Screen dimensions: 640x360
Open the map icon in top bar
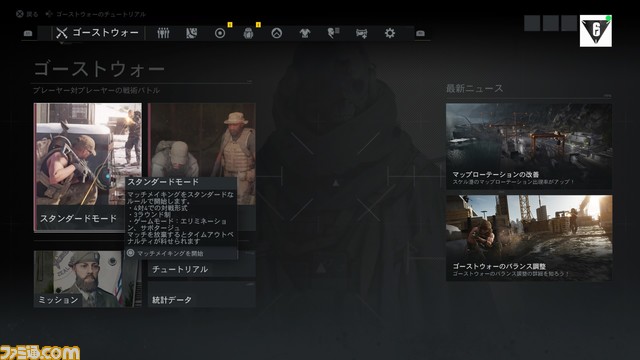tap(191, 33)
